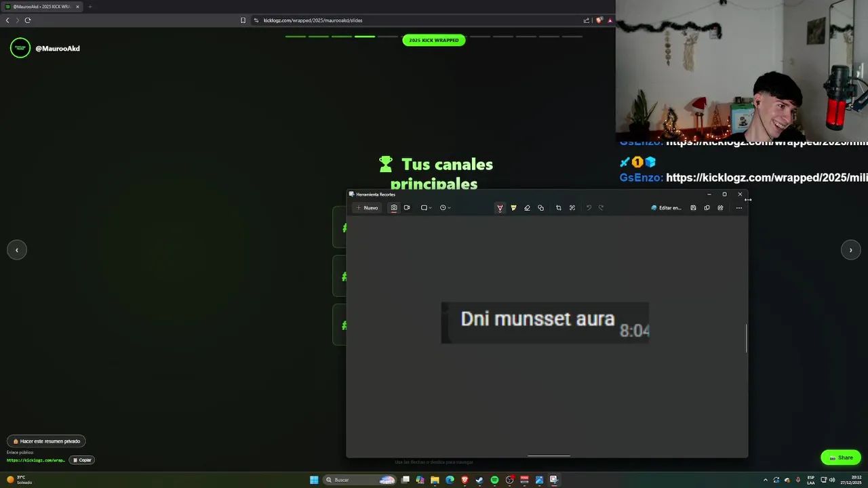Select the yellow highlighter tool
The image size is (868, 488).
click(513, 208)
